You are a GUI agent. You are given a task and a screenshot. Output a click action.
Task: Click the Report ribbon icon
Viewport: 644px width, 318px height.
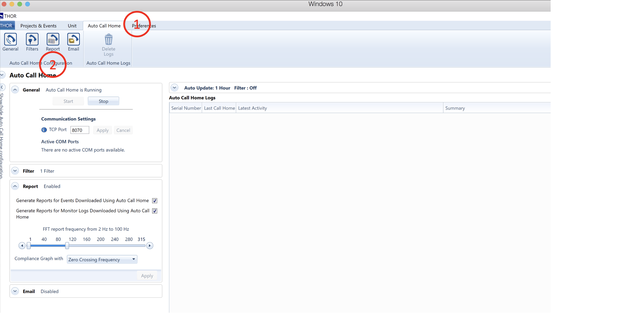coord(53,40)
